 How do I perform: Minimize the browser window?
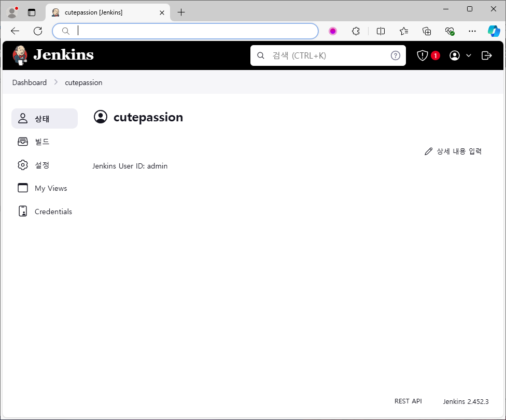click(446, 9)
